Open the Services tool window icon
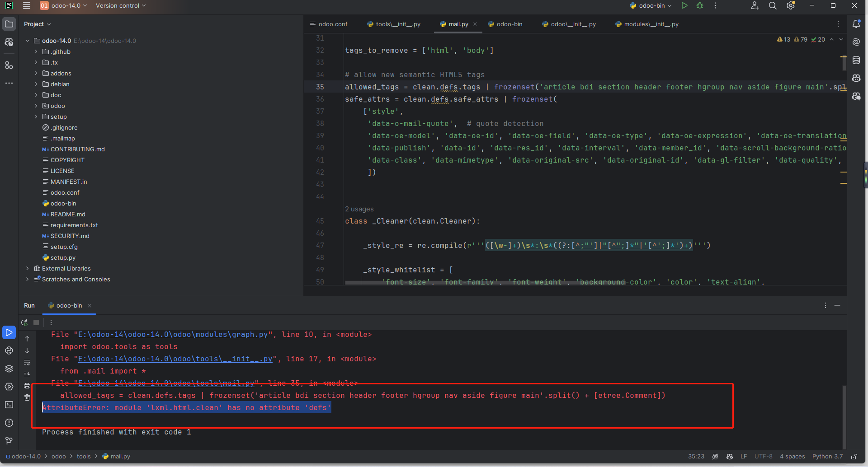The height and width of the screenshot is (467, 868). pos(9,387)
